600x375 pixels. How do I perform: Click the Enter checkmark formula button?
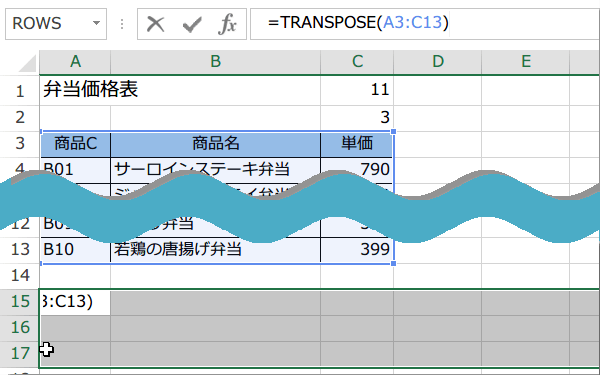192,24
